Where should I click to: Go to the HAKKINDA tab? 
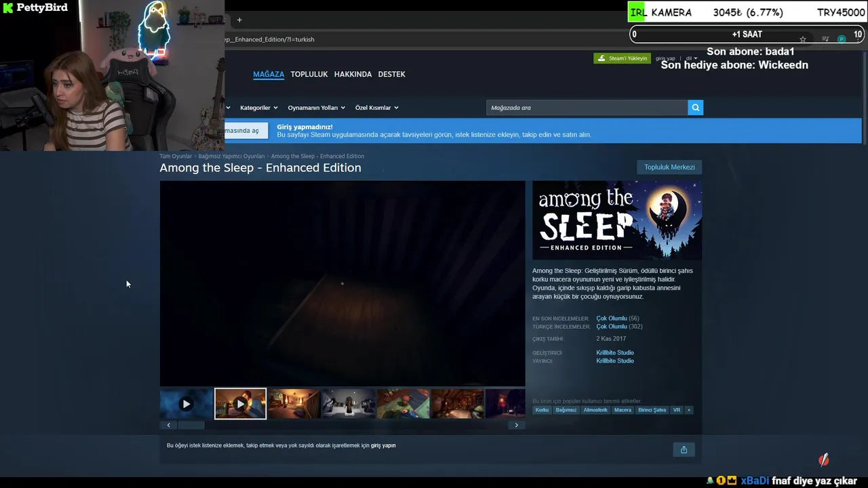pos(353,75)
